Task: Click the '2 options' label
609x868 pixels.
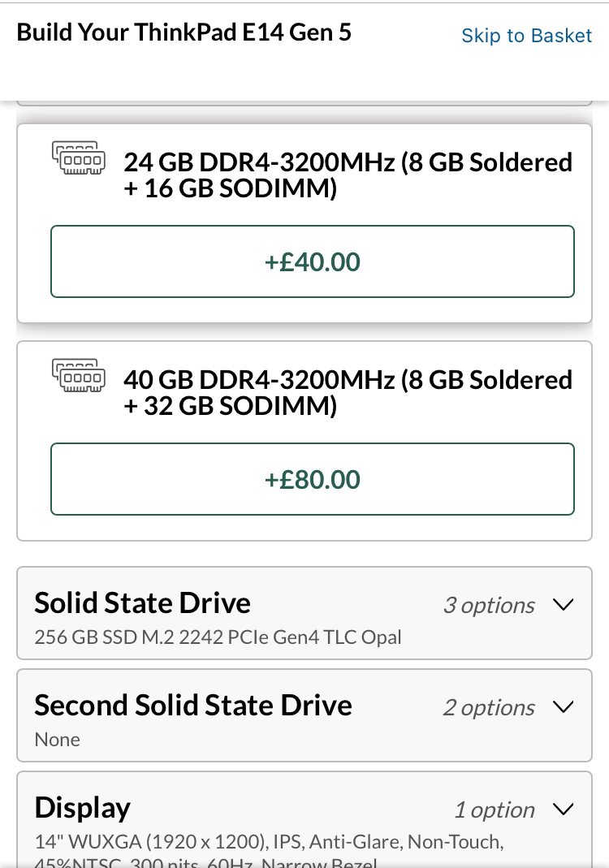Action: 489,708
